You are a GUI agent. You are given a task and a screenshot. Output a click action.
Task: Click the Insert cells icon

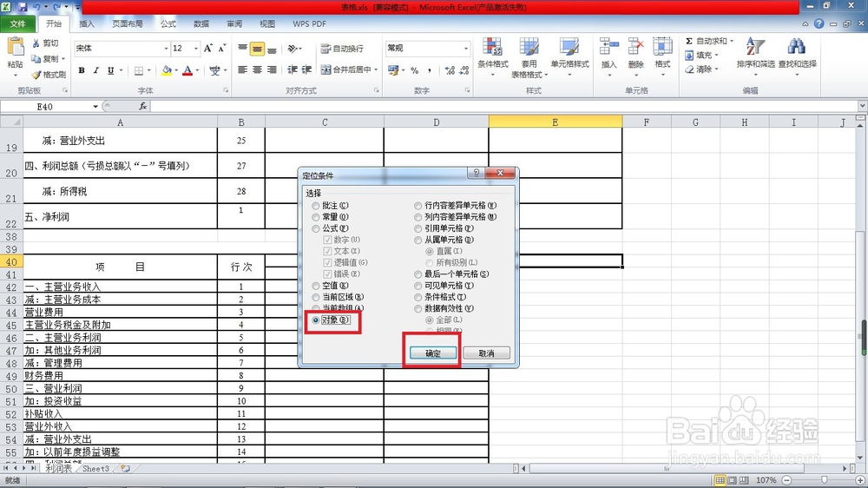609,47
